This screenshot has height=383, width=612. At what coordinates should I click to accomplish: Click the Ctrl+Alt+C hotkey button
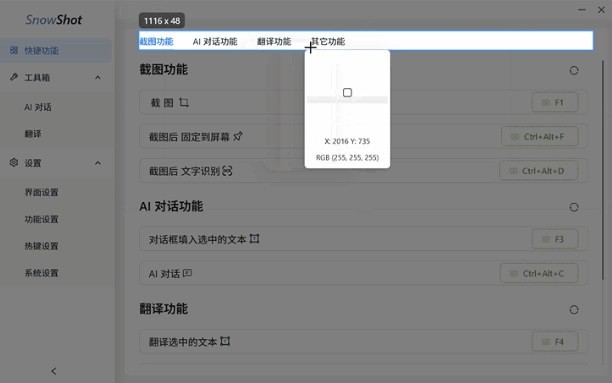(539, 273)
